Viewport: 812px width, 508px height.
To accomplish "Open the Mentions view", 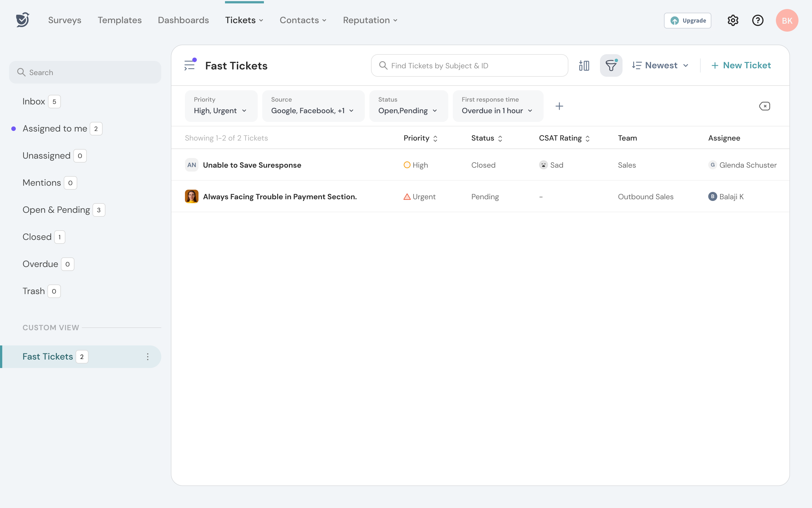I will coord(50,183).
